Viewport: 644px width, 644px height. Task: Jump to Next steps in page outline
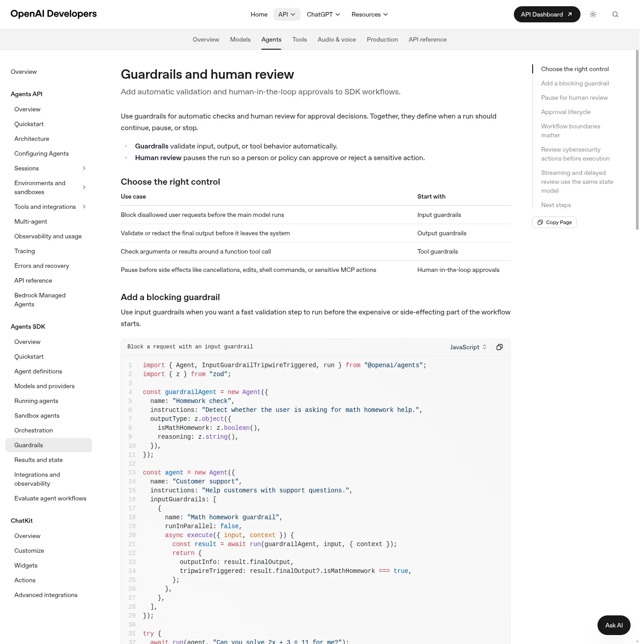tap(556, 205)
